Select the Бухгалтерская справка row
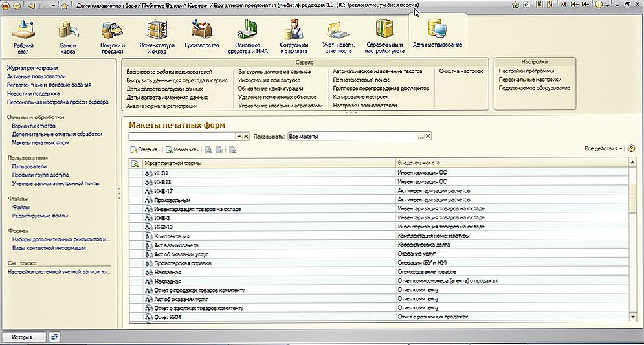Image resolution: width=644 pixels, height=345 pixels. (183, 264)
